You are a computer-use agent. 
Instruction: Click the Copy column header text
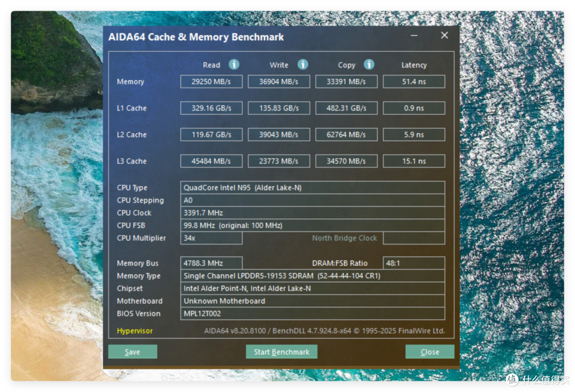347,66
